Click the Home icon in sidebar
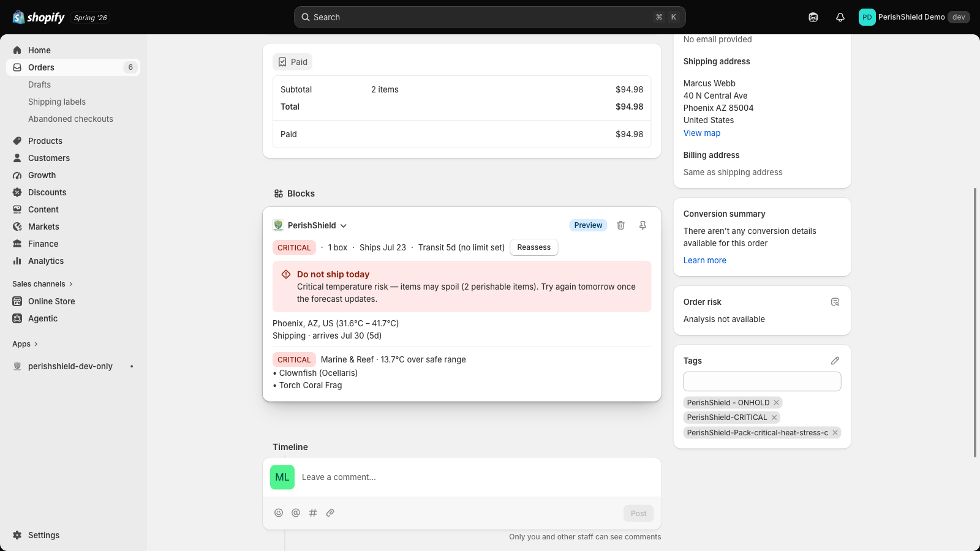Image resolution: width=980 pixels, height=551 pixels. [17, 50]
